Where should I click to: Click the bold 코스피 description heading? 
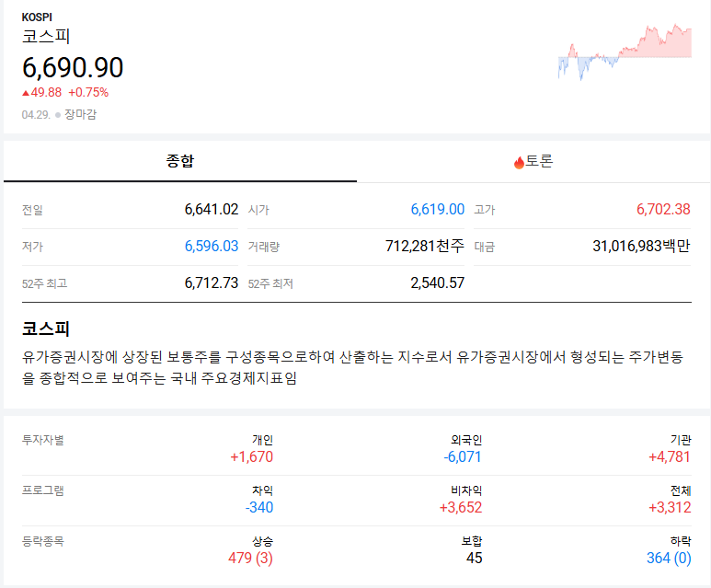(46, 329)
